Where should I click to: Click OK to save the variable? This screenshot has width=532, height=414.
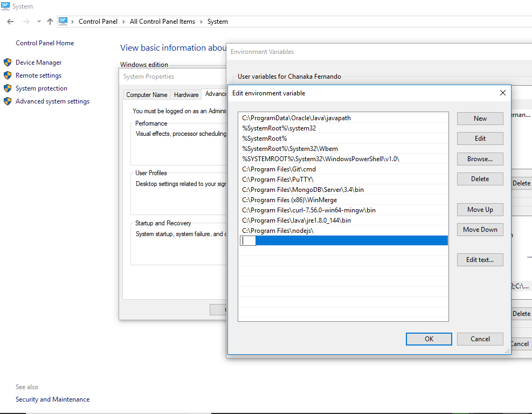[429, 339]
